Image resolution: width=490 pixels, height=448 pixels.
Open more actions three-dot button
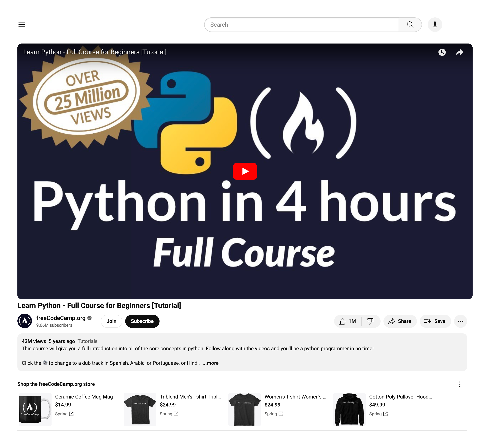coord(460,321)
